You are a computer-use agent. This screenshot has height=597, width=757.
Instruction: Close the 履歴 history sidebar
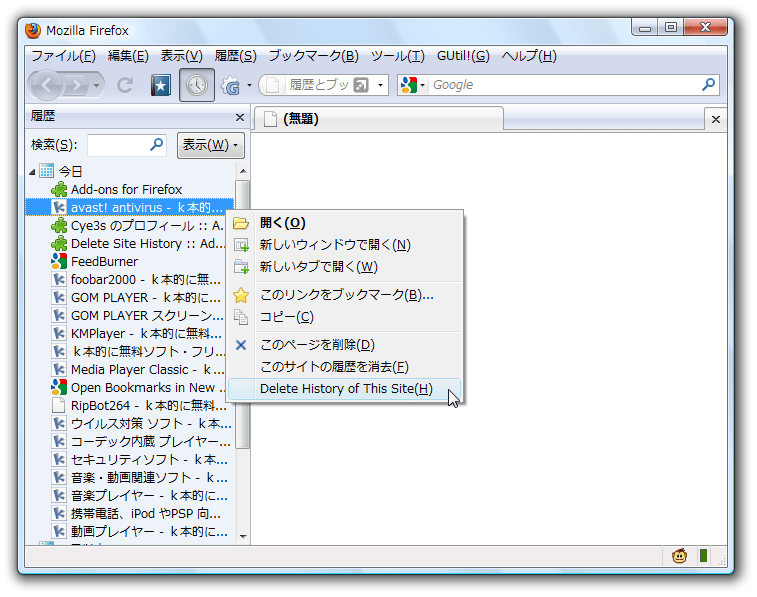click(x=239, y=117)
